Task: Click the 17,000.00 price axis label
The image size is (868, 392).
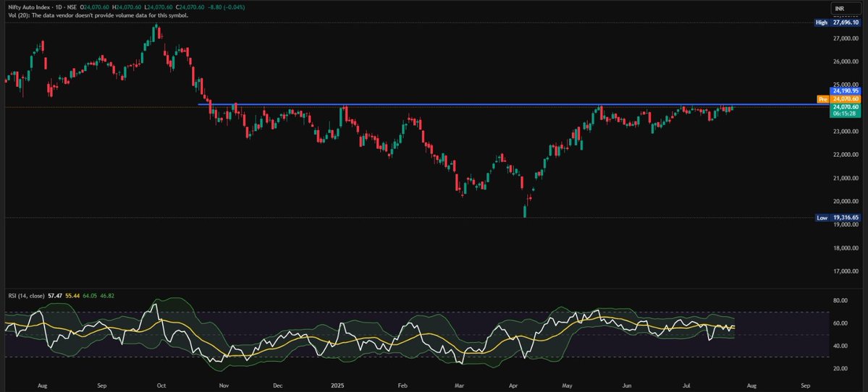Action: tap(846, 271)
